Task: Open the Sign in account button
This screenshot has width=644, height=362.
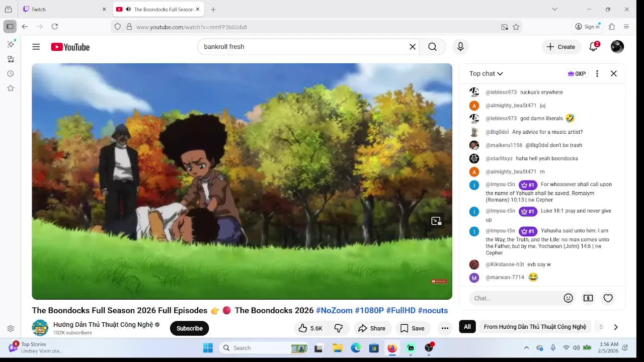Action: (x=588, y=27)
